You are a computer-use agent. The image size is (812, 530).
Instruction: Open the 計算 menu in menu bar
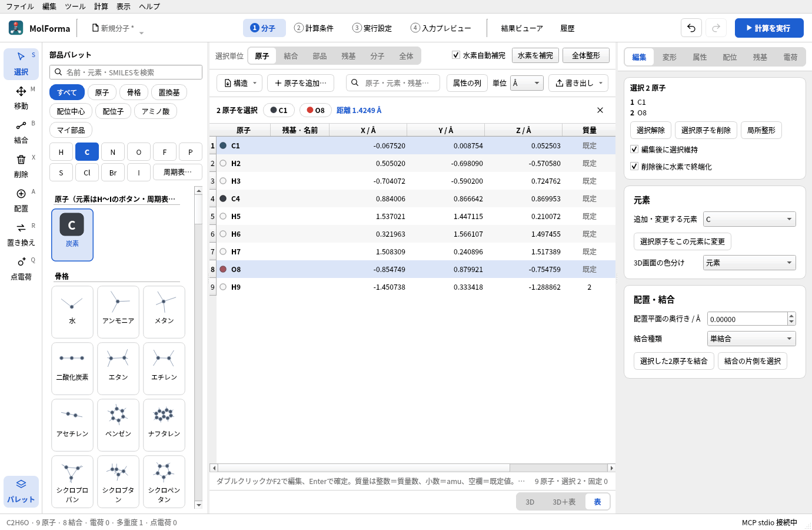(101, 6)
